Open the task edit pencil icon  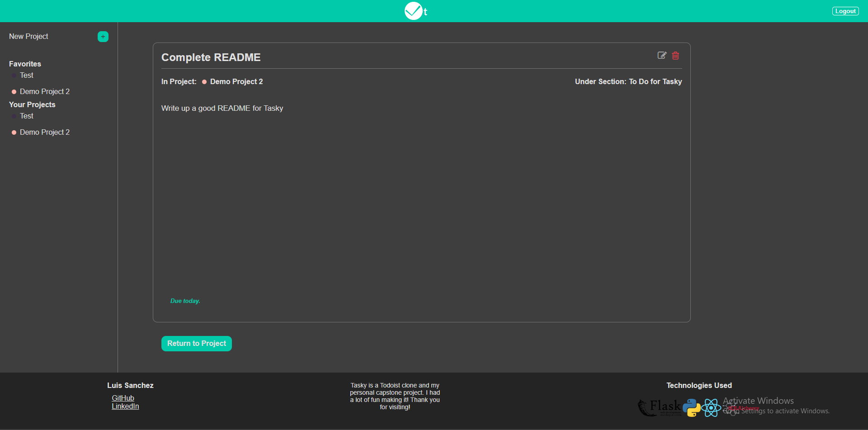click(661, 55)
